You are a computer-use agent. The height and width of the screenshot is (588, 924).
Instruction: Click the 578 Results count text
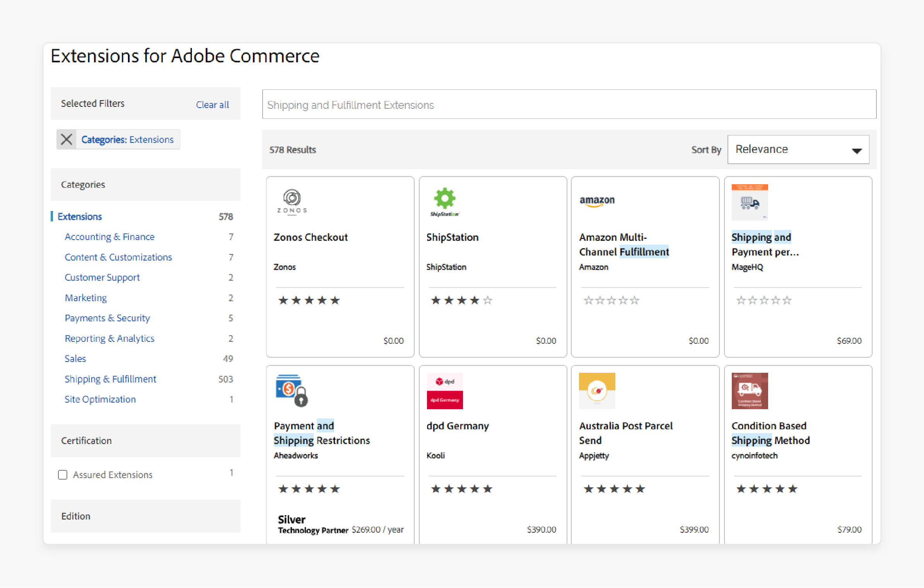tap(292, 150)
